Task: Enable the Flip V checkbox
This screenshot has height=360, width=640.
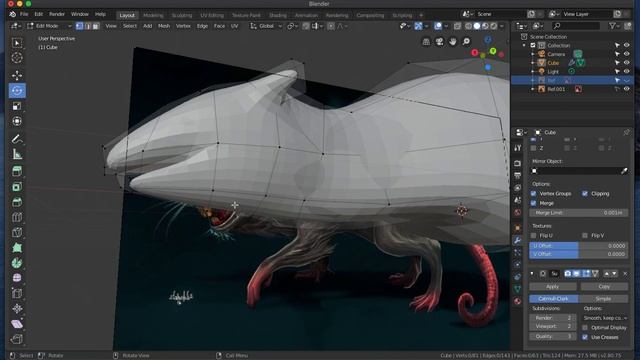Action: click(x=585, y=236)
